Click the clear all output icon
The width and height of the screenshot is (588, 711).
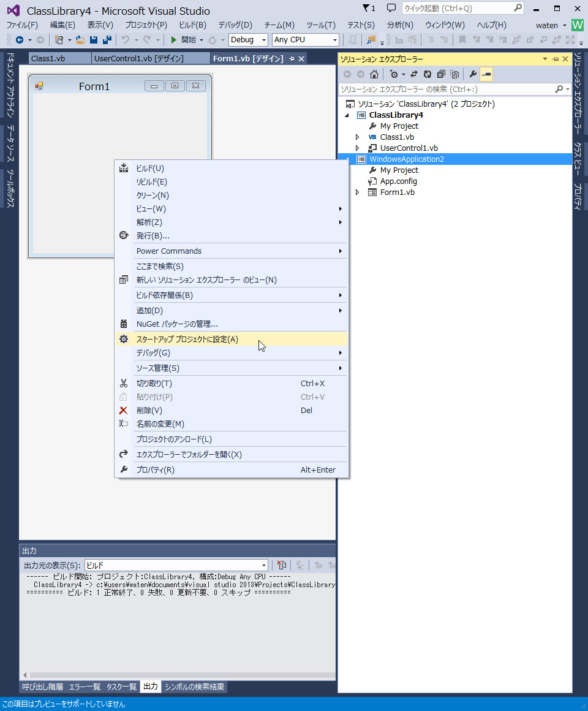(282, 565)
